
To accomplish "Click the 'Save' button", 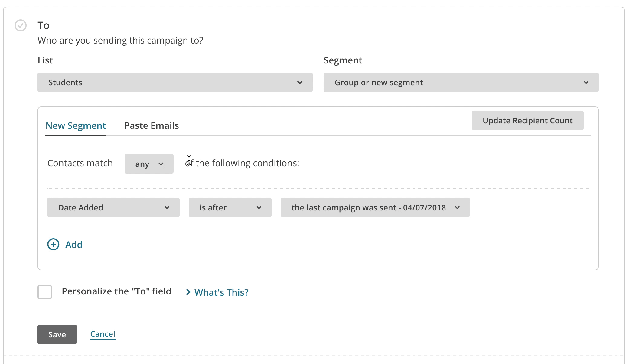I will [57, 334].
